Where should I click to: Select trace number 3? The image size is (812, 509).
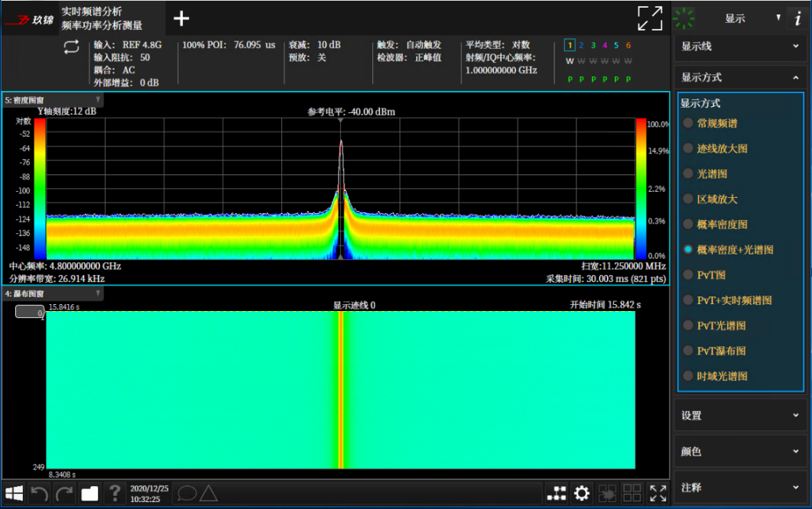click(593, 46)
